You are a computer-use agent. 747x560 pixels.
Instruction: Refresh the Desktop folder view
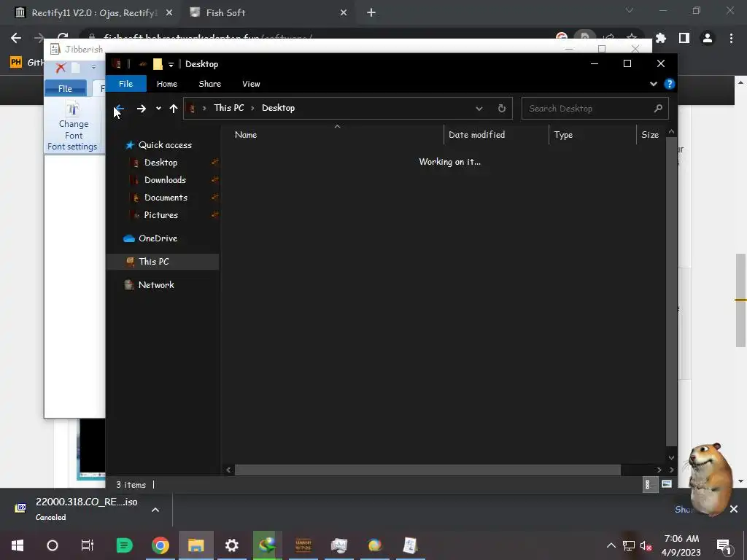pyautogui.click(x=502, y=108)
